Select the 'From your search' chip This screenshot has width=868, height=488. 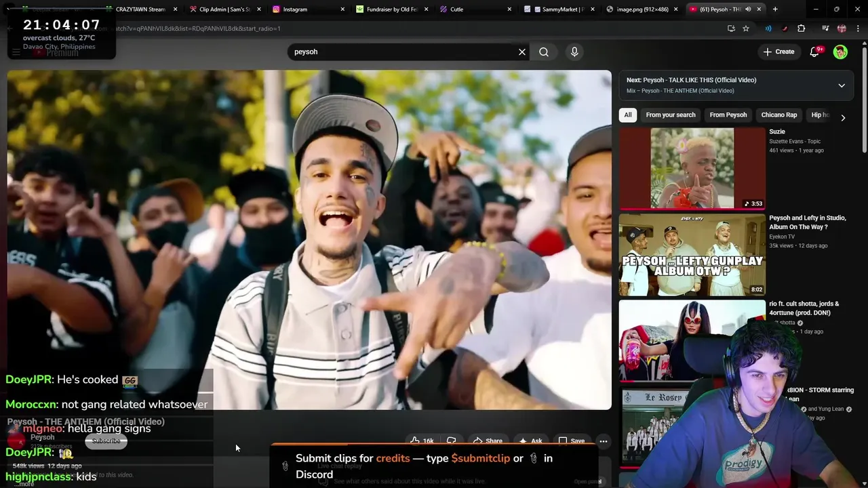(x=671, y=115)
